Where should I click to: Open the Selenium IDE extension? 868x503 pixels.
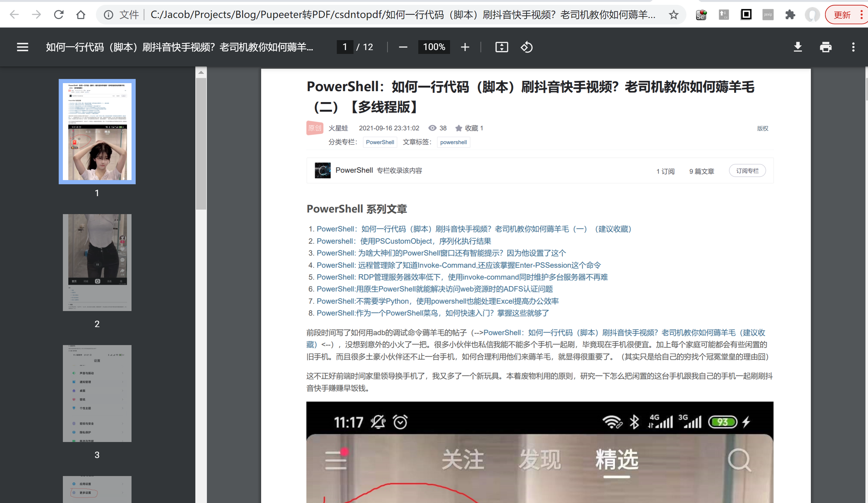click(x=701, y=14)
